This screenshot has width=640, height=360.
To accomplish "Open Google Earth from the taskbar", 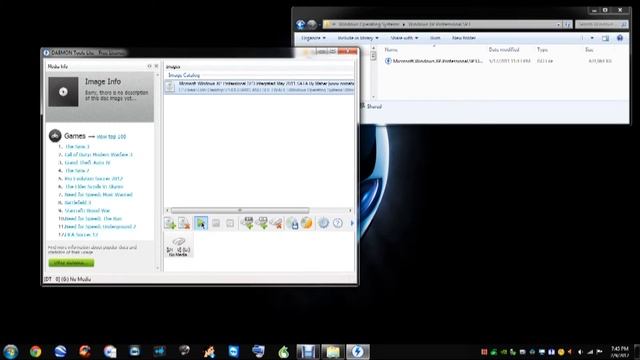I will click(x=60, y=351).
